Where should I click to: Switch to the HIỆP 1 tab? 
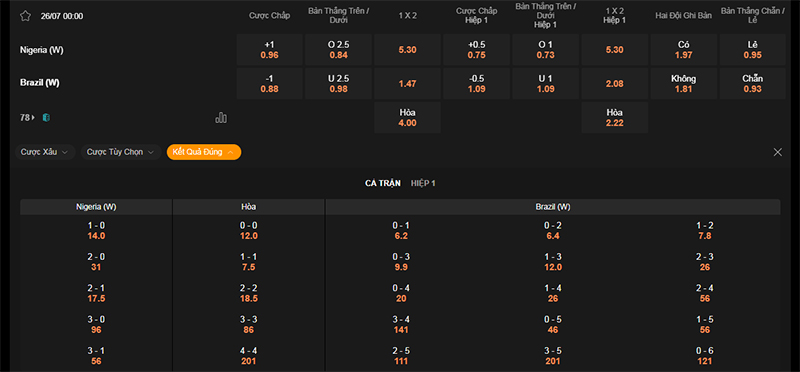423,183
